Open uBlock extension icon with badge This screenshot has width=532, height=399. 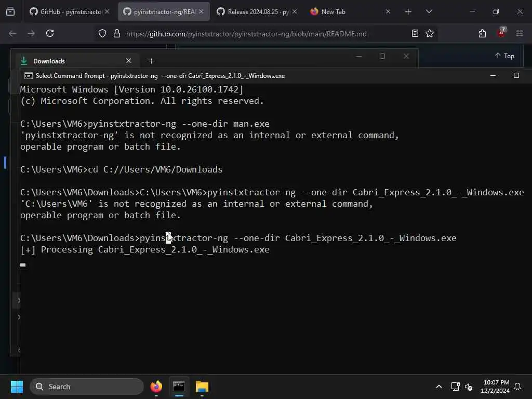click(501, 33)
